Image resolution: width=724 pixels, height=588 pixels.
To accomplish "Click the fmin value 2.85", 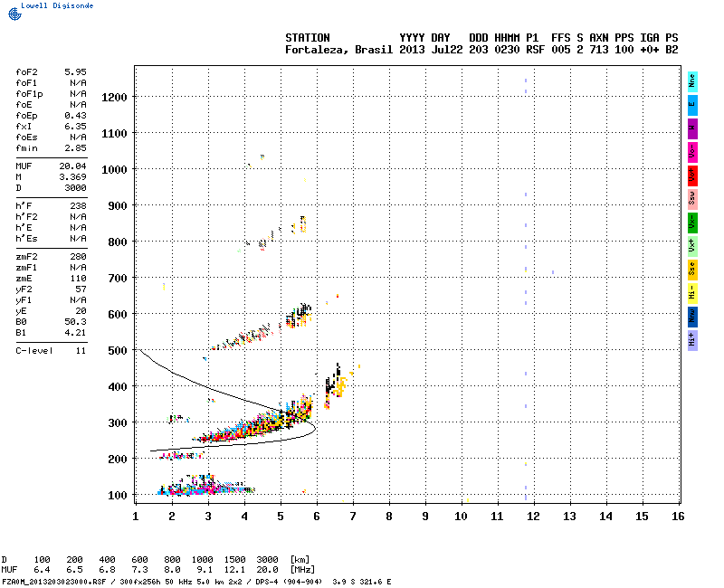I will point(75,148).
